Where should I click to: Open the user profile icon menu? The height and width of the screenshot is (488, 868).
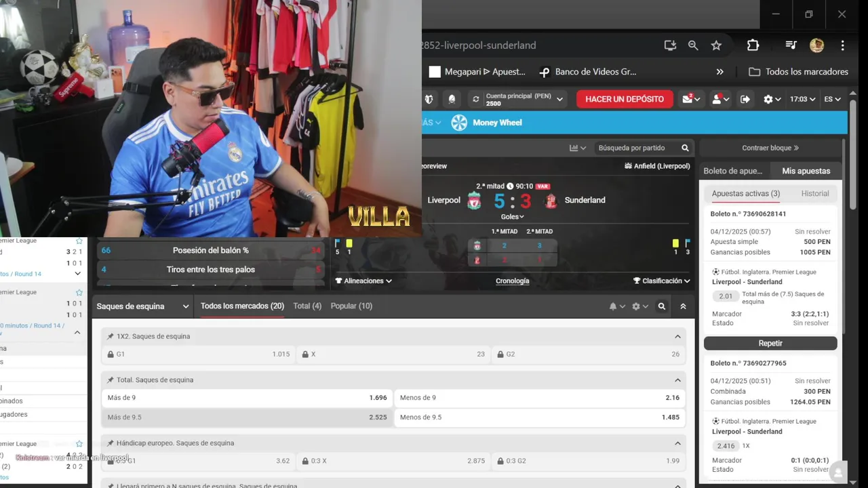tap(719, 99)
